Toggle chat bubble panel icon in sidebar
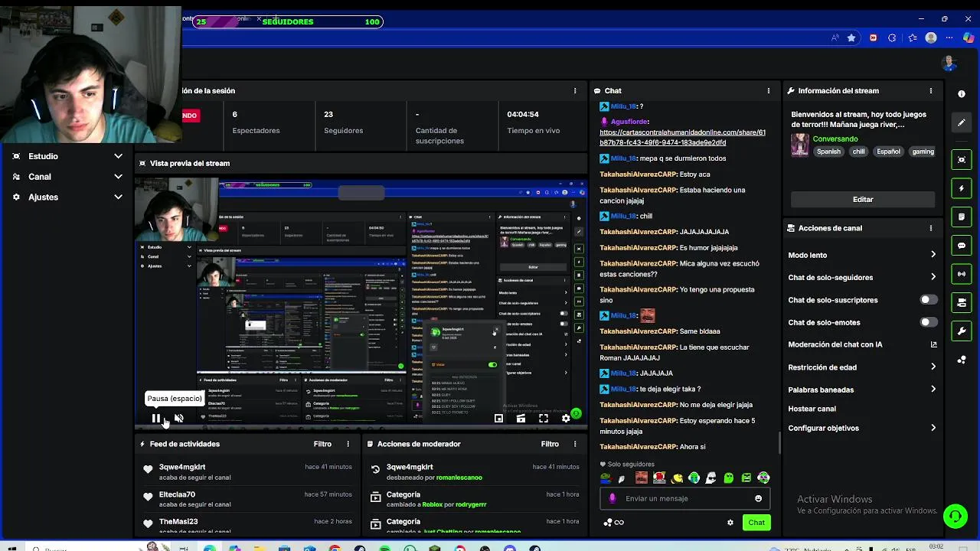The height and width of the screenshot is (551, 980). coord(962,246)
